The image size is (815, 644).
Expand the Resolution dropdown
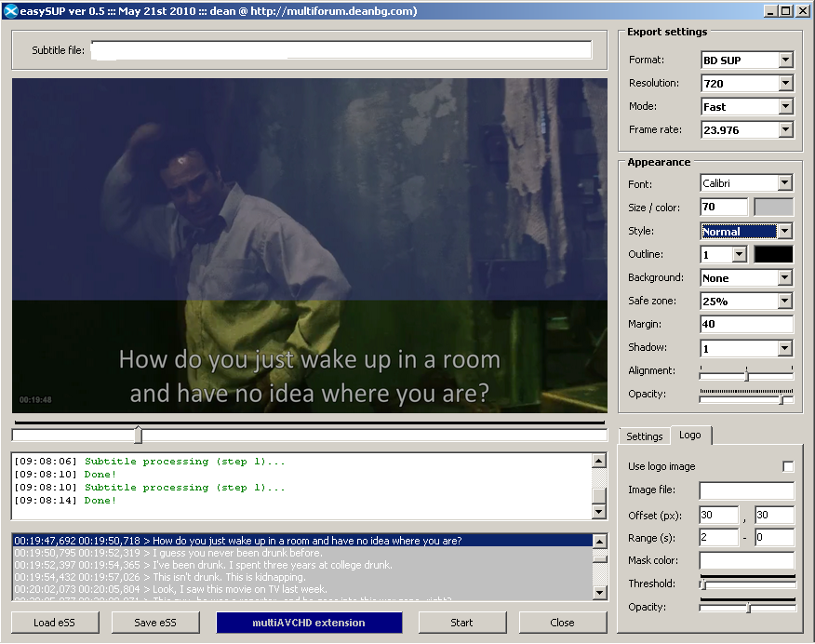tap(785, 84)
